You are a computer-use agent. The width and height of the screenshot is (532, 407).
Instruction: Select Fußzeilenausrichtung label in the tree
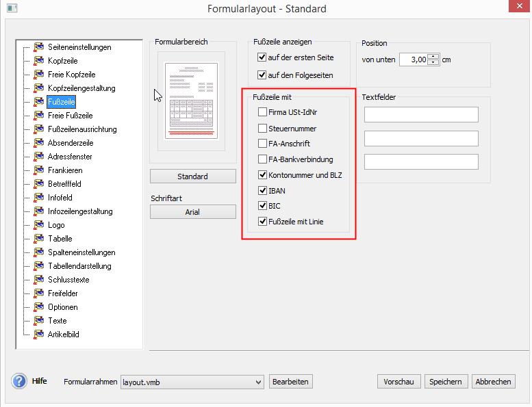[x=82, y=129]
